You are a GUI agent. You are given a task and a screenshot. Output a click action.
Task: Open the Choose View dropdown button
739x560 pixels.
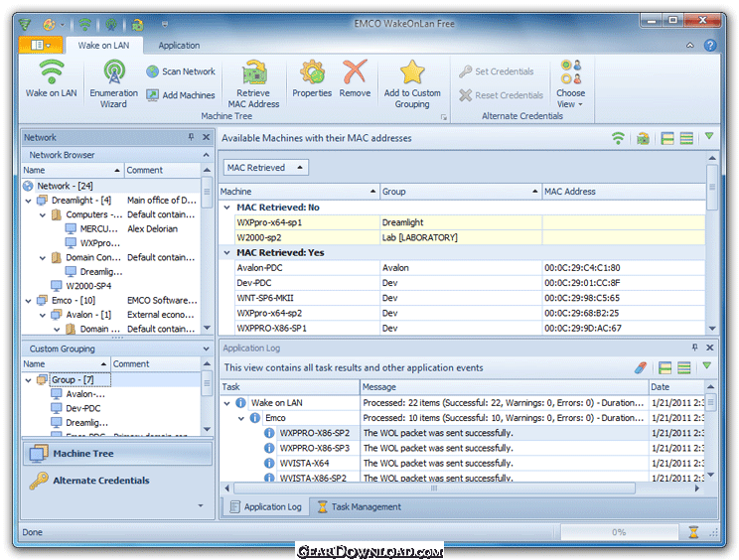570,83
